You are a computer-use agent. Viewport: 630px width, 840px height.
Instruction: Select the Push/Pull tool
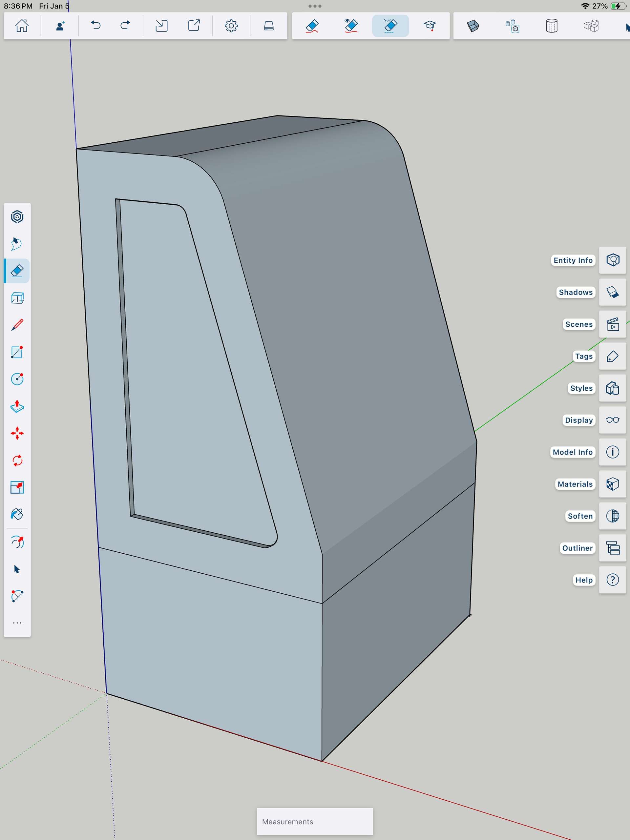[17, 406]
